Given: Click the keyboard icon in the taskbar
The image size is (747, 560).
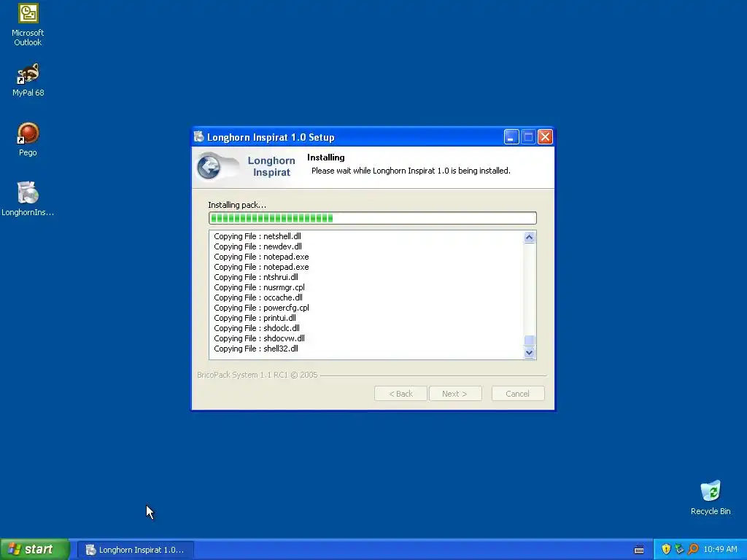Looking at the screenshot, I should (x=639, y=550).
